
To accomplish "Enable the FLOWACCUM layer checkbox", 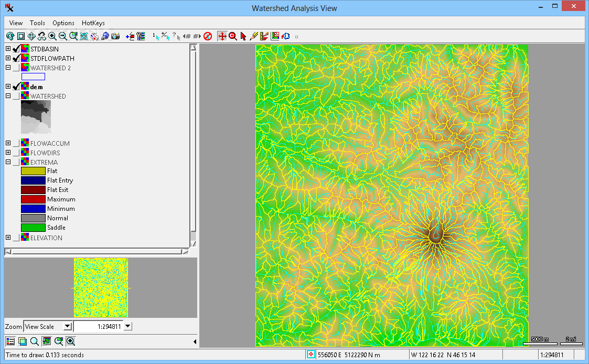I will pyautogui.click(x=16, y=144).
